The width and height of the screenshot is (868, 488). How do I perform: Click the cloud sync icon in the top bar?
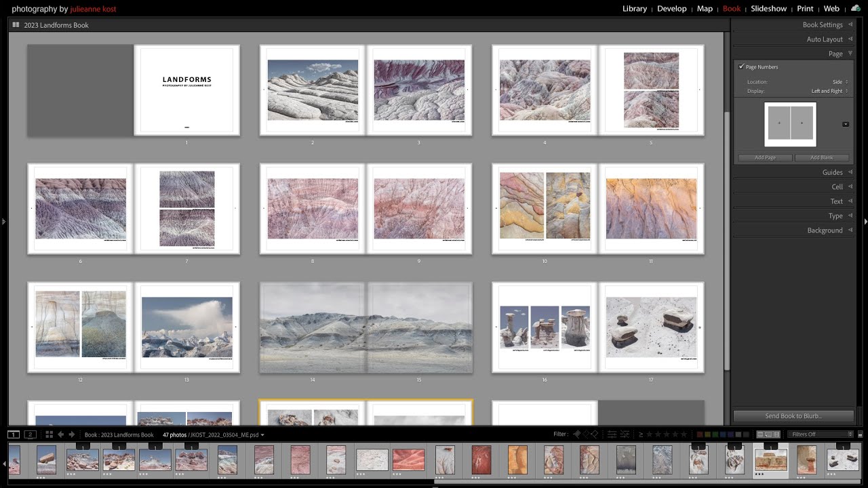(855, 9)
